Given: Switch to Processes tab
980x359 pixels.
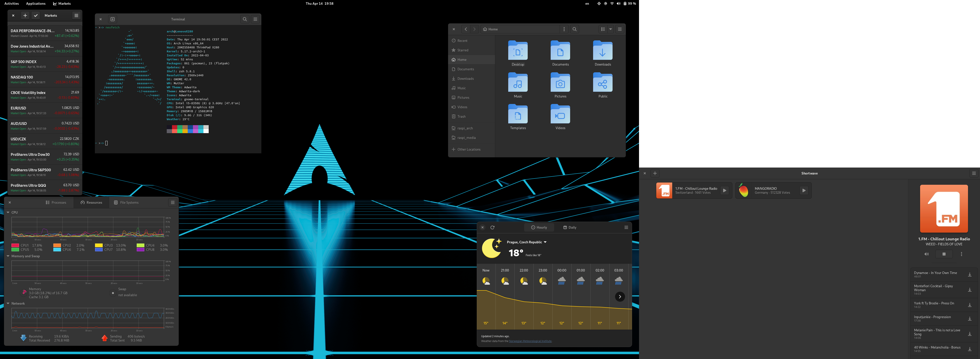Looking at the screenshot, I should (x=56, y=202).
